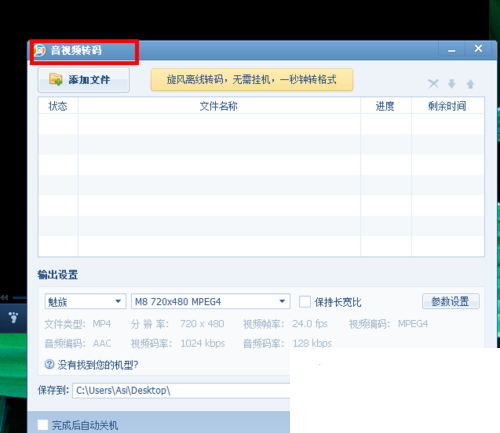Move file up with the up arrow icon
The height and width of the screenshot is (433, 500).
pos(470,84)
